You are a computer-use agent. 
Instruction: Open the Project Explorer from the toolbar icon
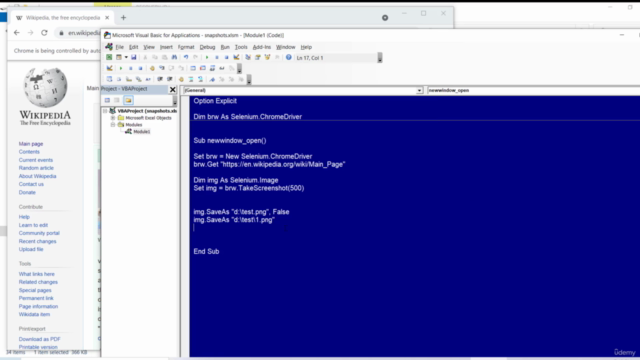click(x=248, y=58)
